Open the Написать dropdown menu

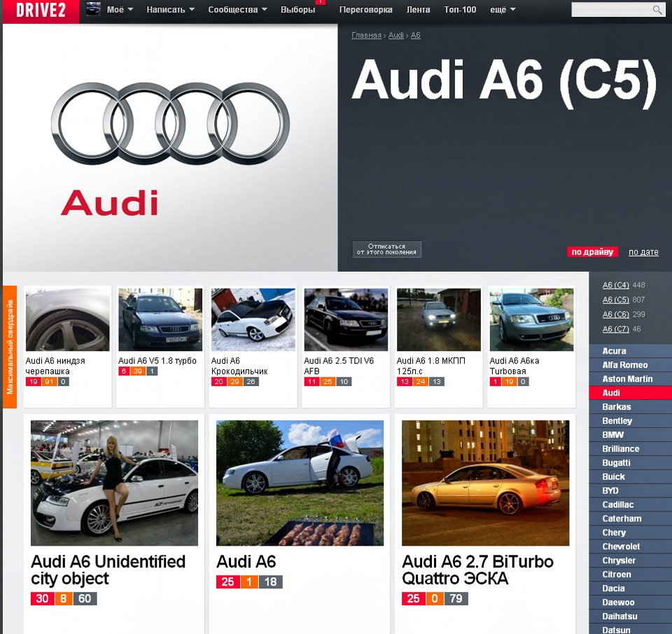click(x=170, y=9)
